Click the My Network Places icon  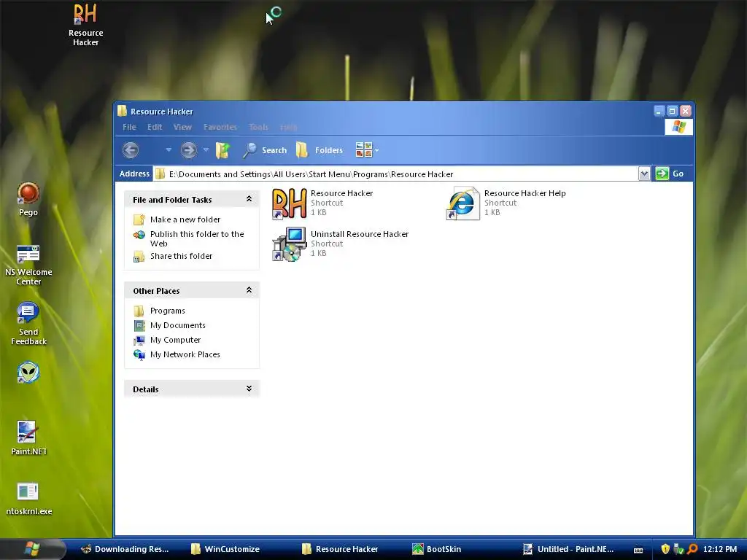pyautogui.click(x=139, y=355)
